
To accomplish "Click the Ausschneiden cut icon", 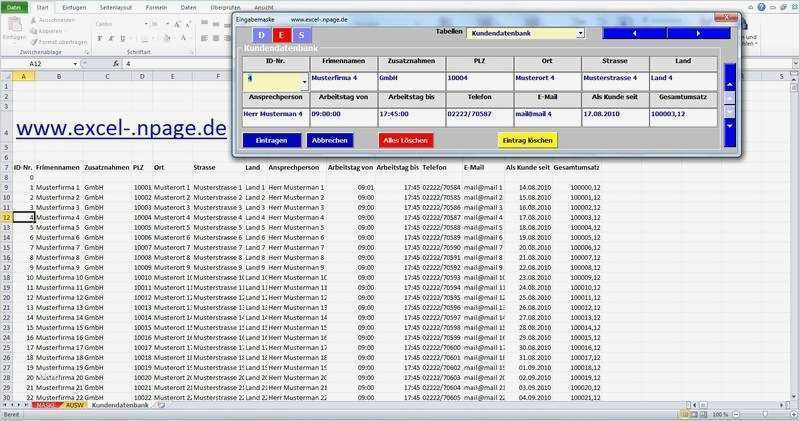I will point(34,20).
